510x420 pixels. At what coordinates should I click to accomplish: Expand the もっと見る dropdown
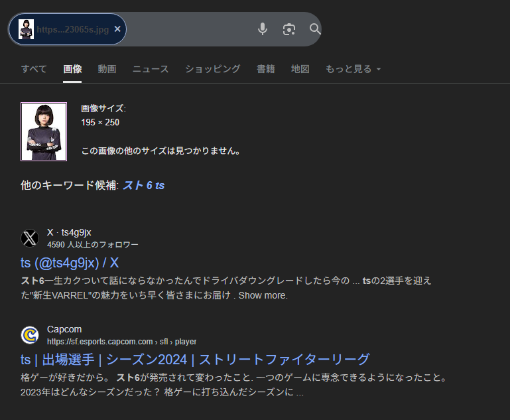[353, 69]
